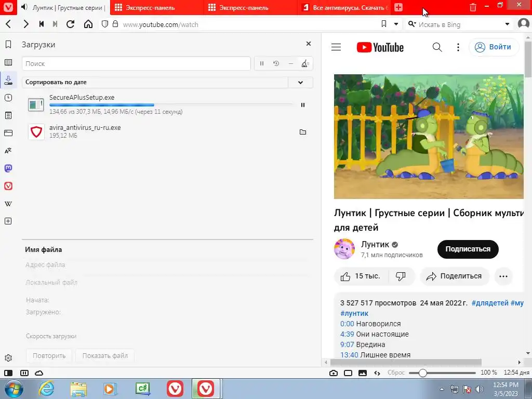
Task: Open Mastodon web panel
Action: coord(8,168)
